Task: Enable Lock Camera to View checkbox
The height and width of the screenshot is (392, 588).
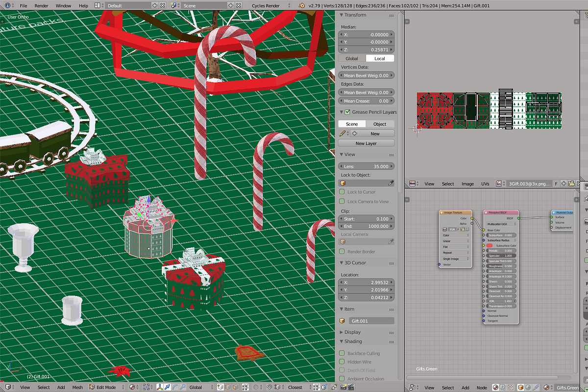Action: (x=342, y=201)
